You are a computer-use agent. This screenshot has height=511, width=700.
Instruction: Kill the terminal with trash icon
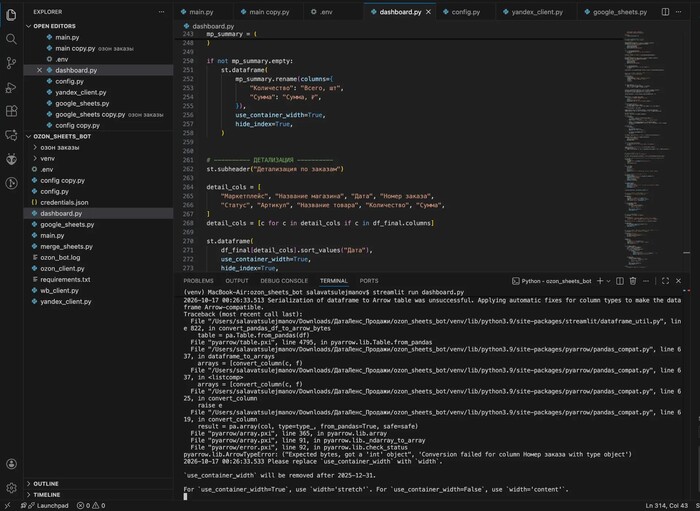tap(633, 281)
